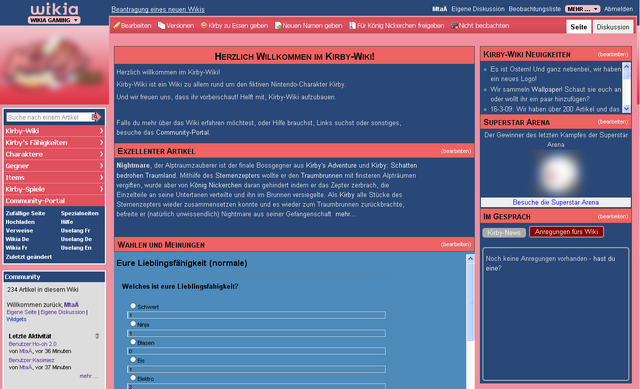This screenshot has height=389, width=640.
Task: Select the Eis radio option
Action: coord(133,360)
